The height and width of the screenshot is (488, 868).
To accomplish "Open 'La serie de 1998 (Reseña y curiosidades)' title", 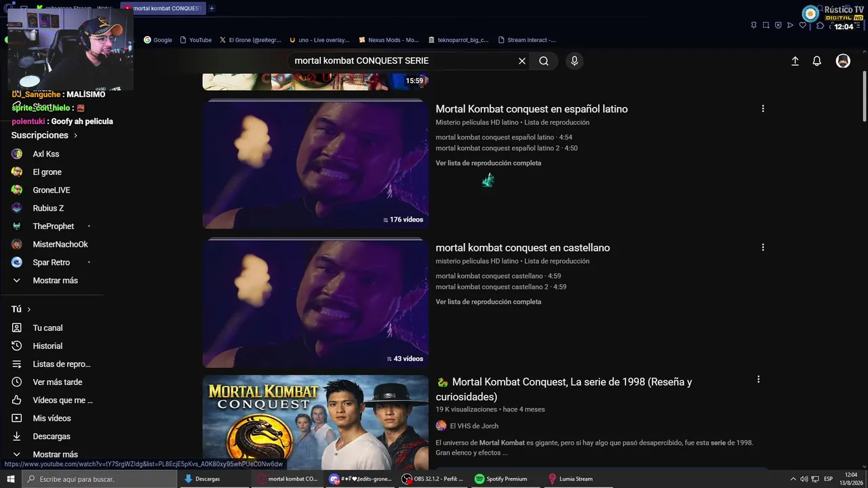I will (x=564, y=389).
